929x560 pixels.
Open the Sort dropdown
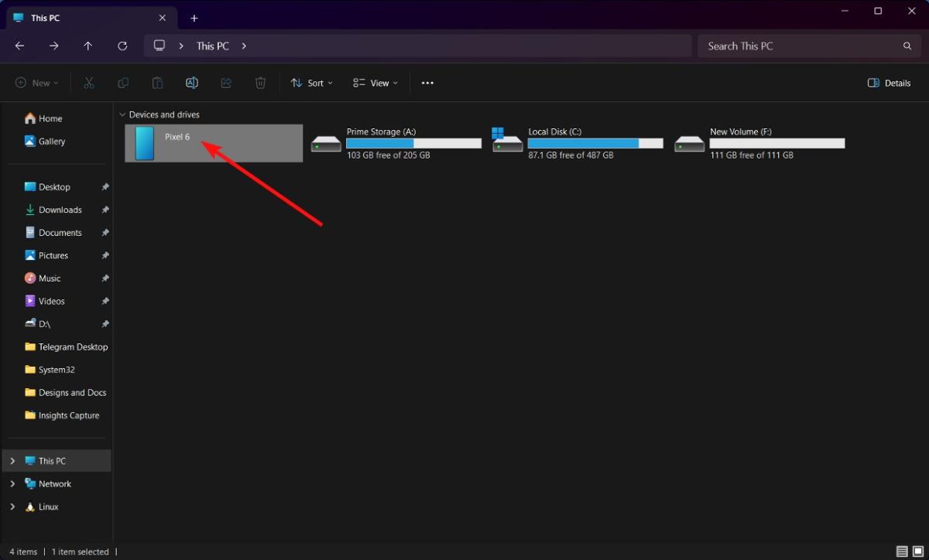coord(311,82)
